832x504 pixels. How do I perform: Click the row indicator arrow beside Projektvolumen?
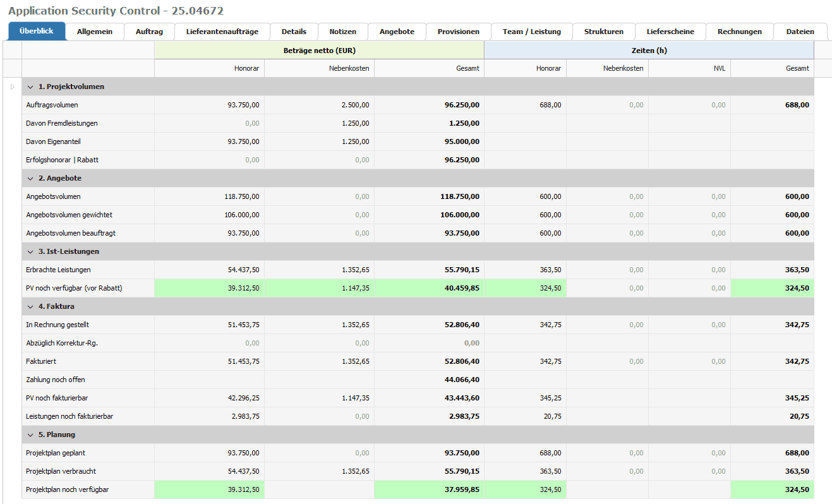(12, 87)
